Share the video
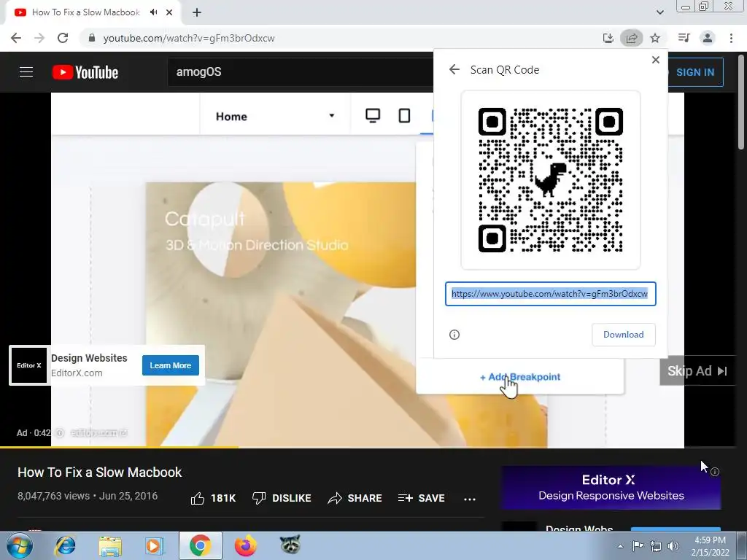Viewport: 747px width, 560px height. (355, 498)
